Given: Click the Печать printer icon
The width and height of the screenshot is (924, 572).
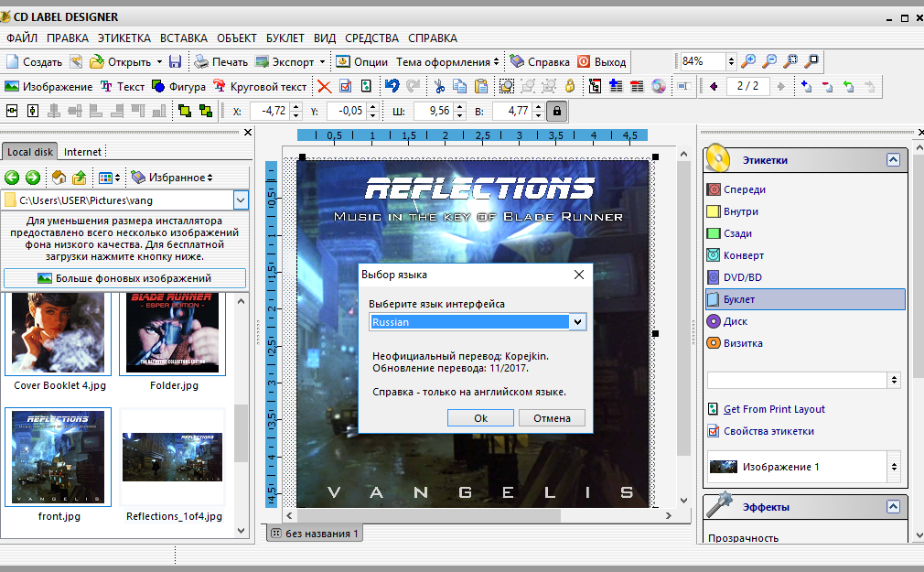Looking at the screenshot, I should pyautogui.click(x=201, y=61).
